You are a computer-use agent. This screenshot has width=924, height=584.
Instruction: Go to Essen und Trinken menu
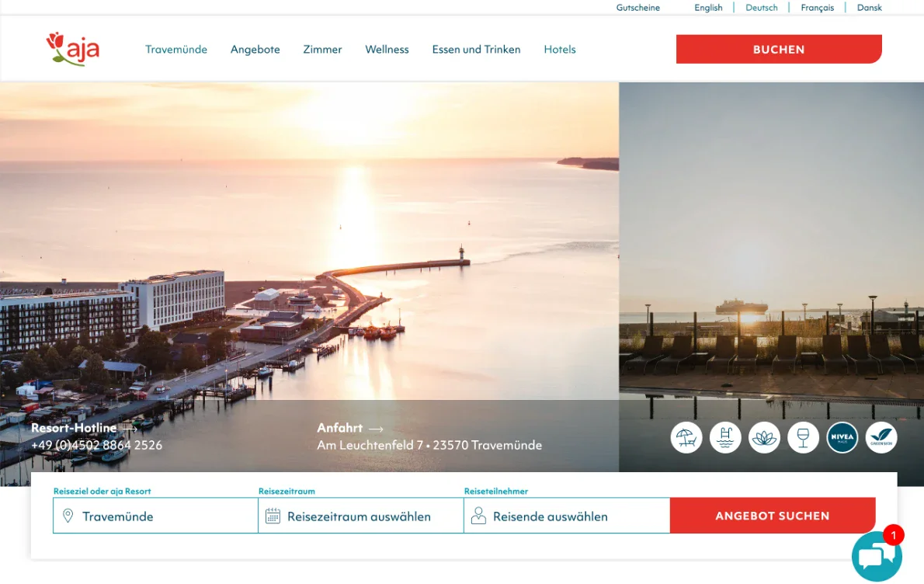click(x=476, y=50)
